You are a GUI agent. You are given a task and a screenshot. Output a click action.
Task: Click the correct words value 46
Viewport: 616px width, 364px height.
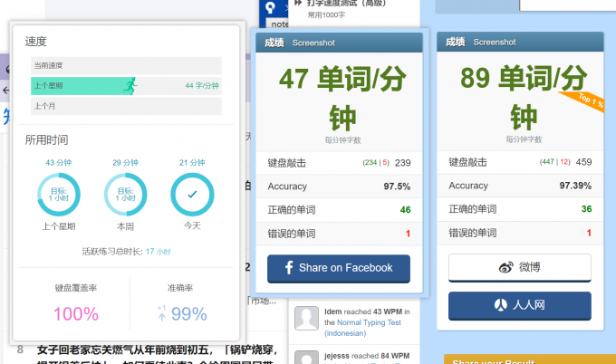(406, 210)
